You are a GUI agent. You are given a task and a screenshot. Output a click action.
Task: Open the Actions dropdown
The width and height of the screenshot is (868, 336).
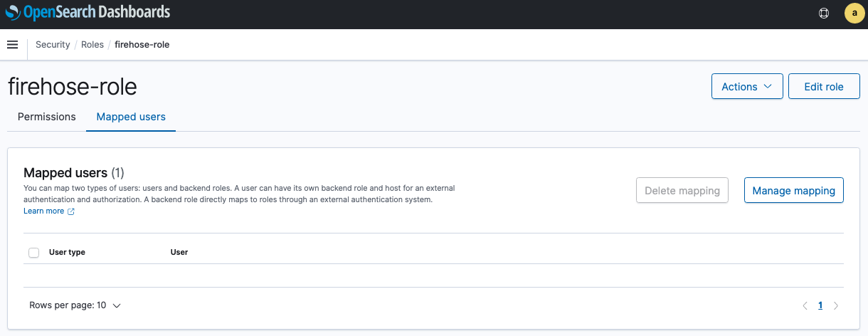click(747, 86)
